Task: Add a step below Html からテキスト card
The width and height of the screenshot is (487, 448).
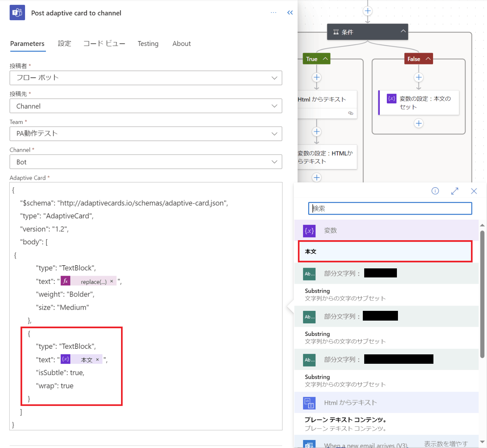Action: click(317, 132)
